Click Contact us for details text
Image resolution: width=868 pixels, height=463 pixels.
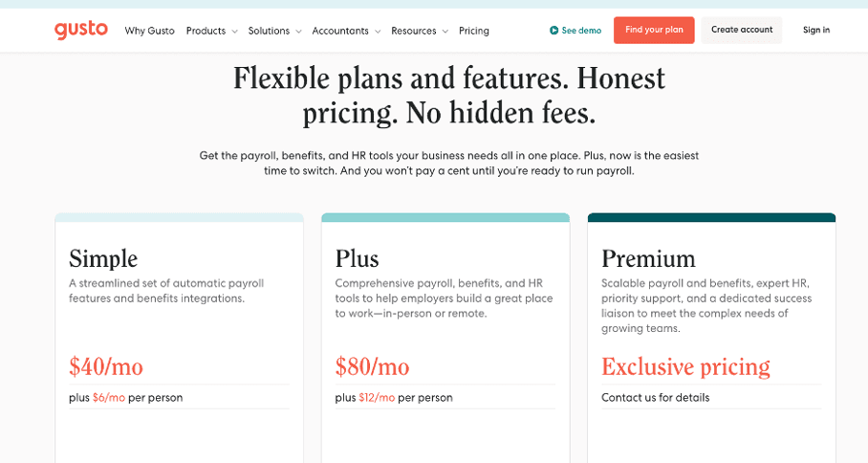pyautogui.click(x=655, y=397)
